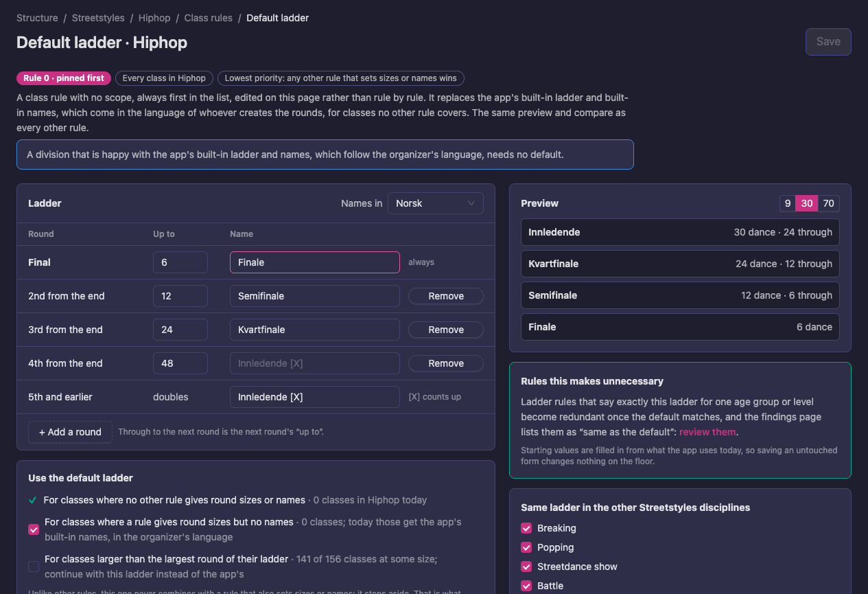The height and width of the screenshot is (594, 868).
Task: Edit the Kvartfinale name field
Action: point(315,330)
